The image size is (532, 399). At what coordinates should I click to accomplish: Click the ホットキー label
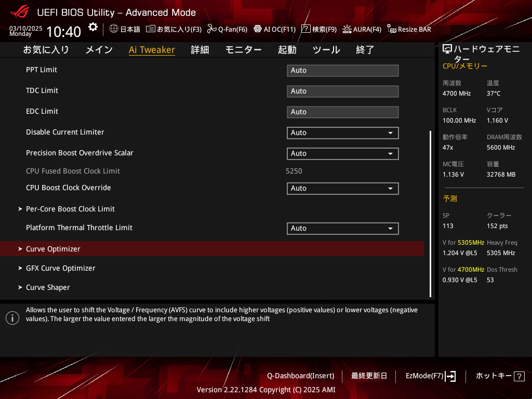[x=494, y=376]
